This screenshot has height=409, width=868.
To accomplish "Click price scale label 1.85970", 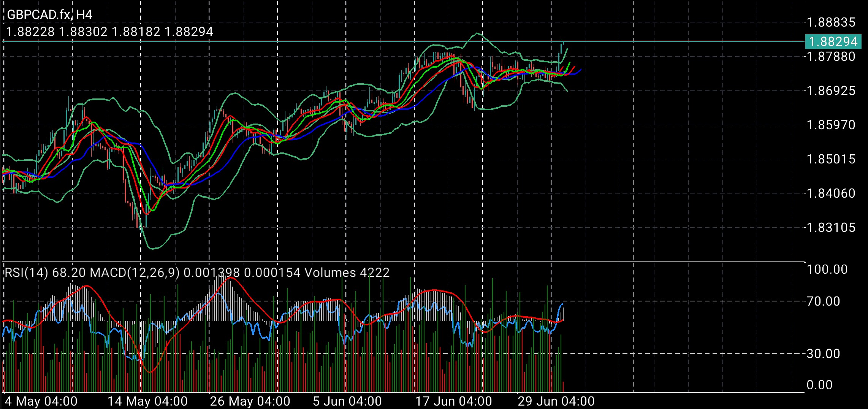I will coord(831,125).
